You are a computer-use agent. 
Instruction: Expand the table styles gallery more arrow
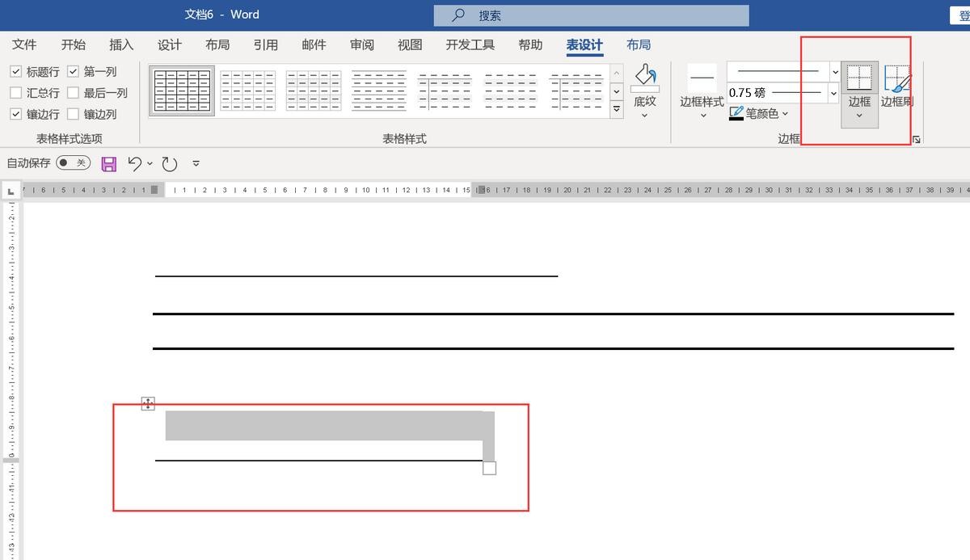pos(617,109)
